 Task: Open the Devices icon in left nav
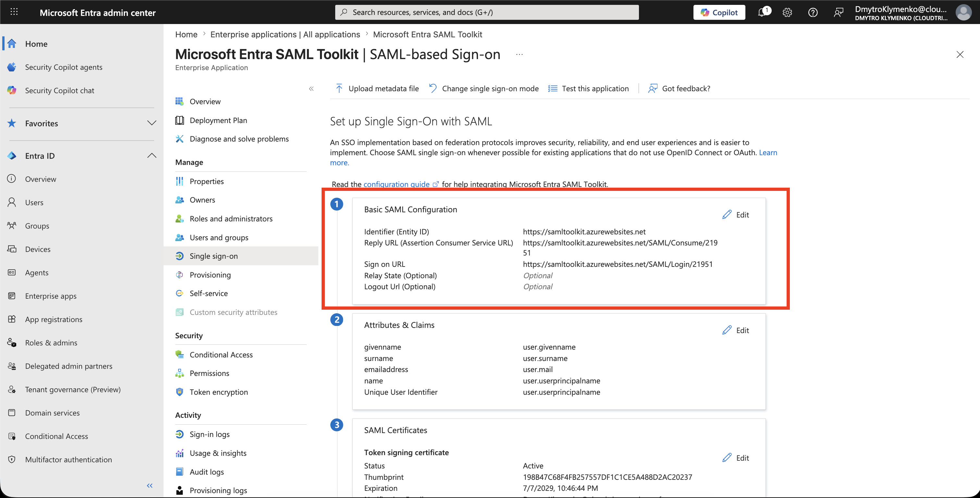[x=12, y=249]
